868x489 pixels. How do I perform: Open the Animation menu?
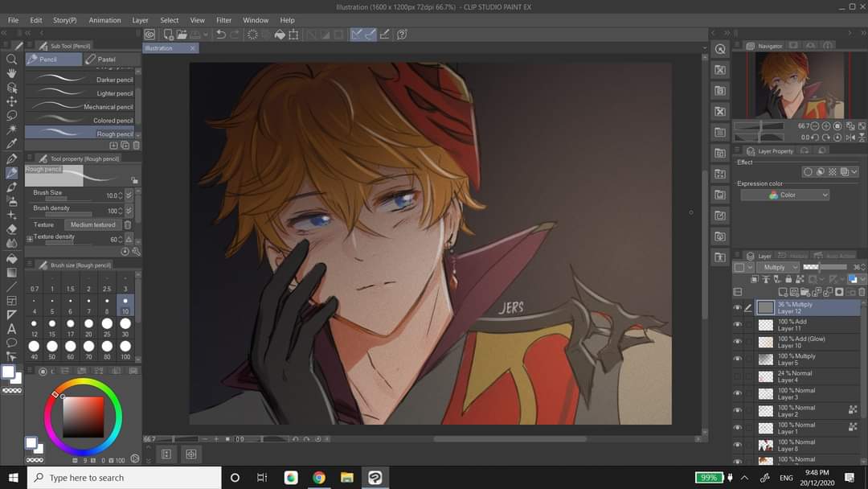pyautogui.click(x=104, y=20)
